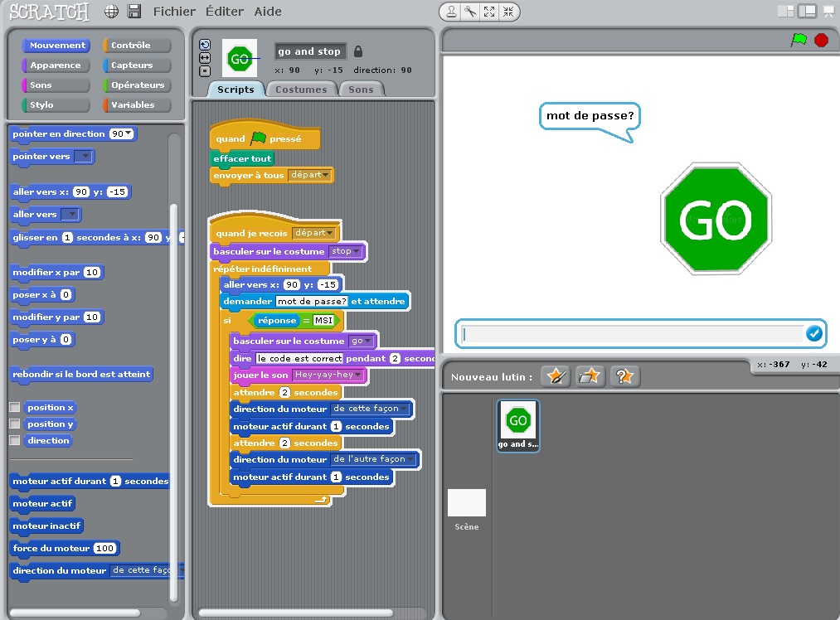This screenshot has height=620, width=840.
Task: Edit the sprite name 'go and stop'
Action: coord(309,51)
